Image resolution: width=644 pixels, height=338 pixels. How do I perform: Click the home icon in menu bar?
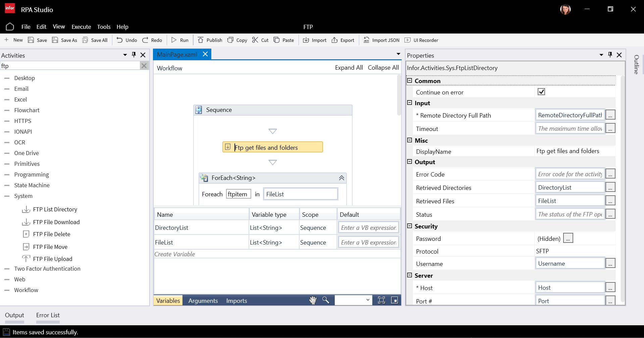point(10,27)
